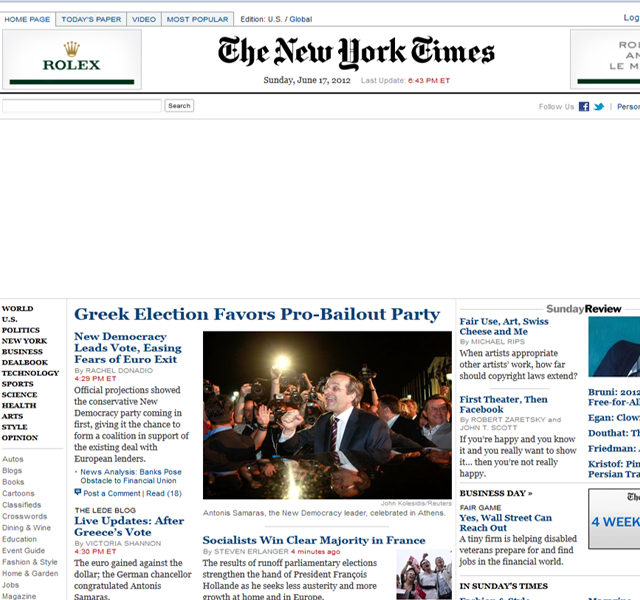Open the Crosswords link in sidebar
The width and height of the screenshot is (640, 600).
click(24, 516)
